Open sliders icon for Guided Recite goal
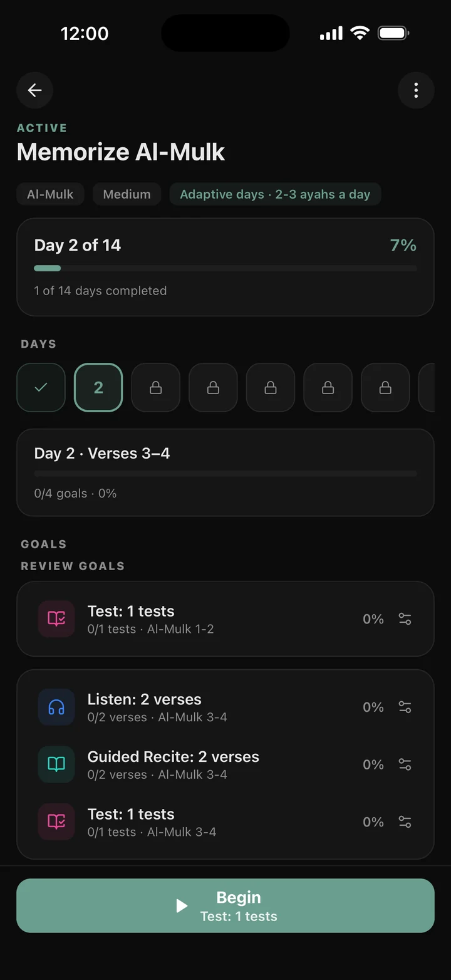Image resolution: width=451 pixels, height=980 pixels. [x=405, y=764]
